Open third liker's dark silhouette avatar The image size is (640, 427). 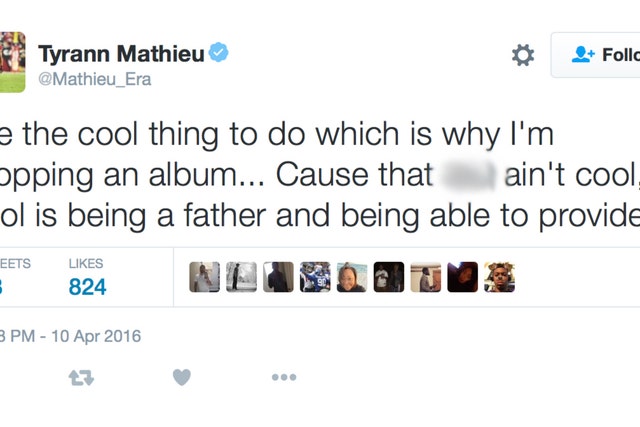[x=278, y=277]
